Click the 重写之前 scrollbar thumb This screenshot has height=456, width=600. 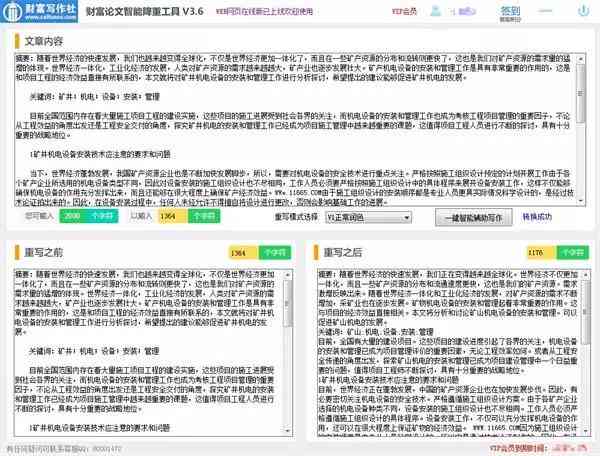pos(288,303)
